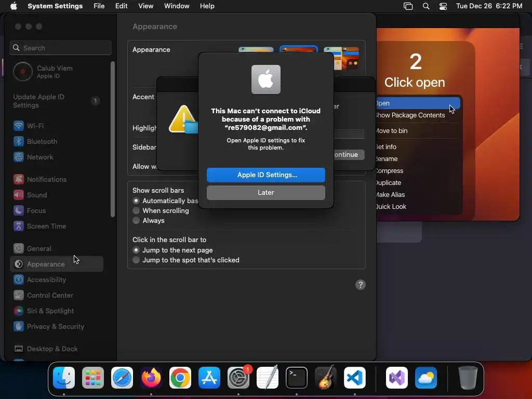Open TextEdit from the Dock

point(268,378)
